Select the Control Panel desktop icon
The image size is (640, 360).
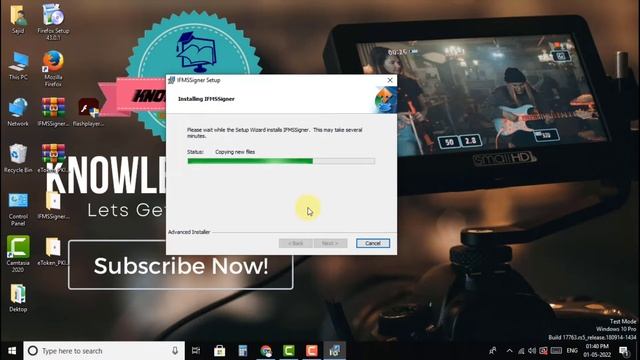(18, 209)
